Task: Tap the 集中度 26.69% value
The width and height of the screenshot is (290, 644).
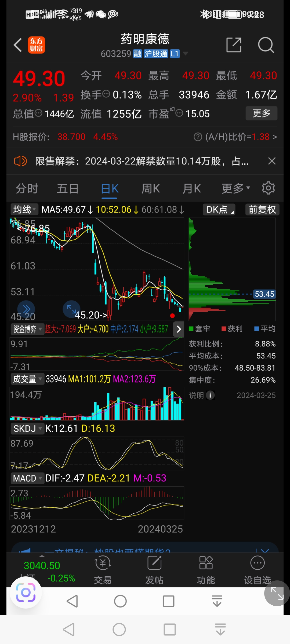Action: point(263,380)
